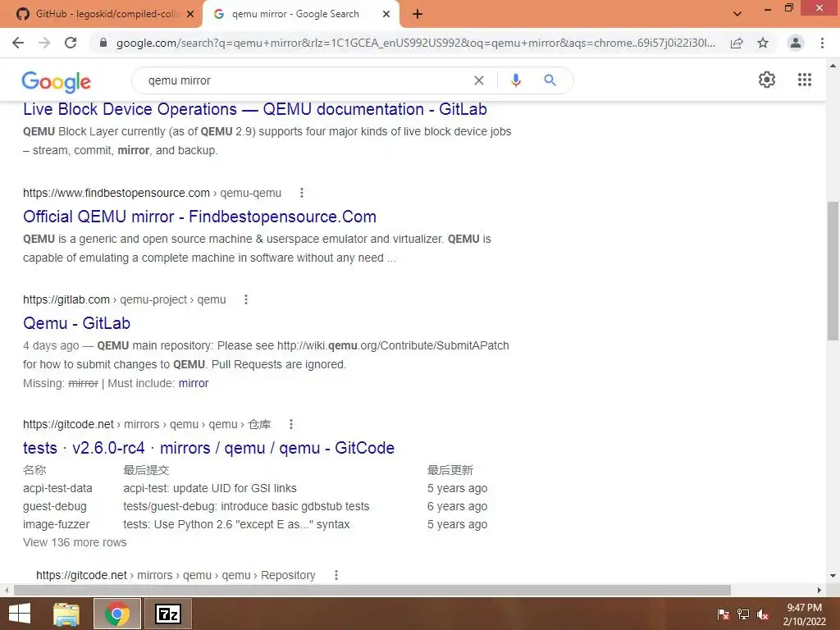Click the vertical scrollbar up arrow
The height and width of the screenshot is (630, 840).
click(x=833, y=66)
